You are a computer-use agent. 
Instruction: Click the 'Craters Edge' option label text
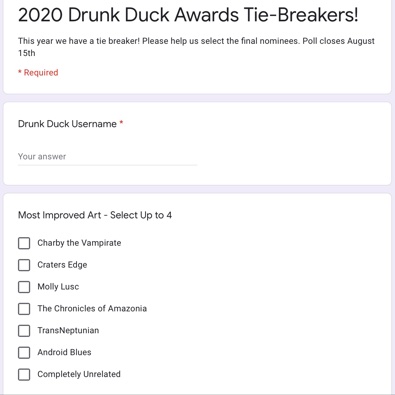pos(62,265)
